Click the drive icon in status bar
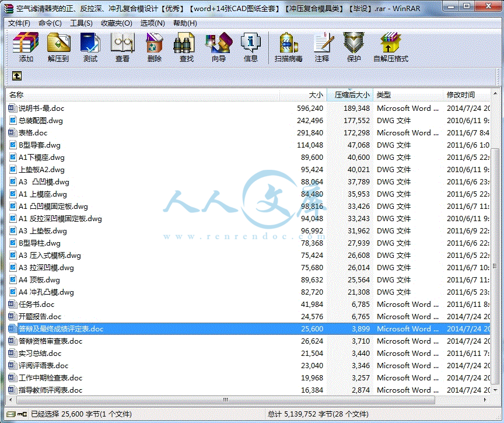The image size is (504, 423). tap(10, 414)
